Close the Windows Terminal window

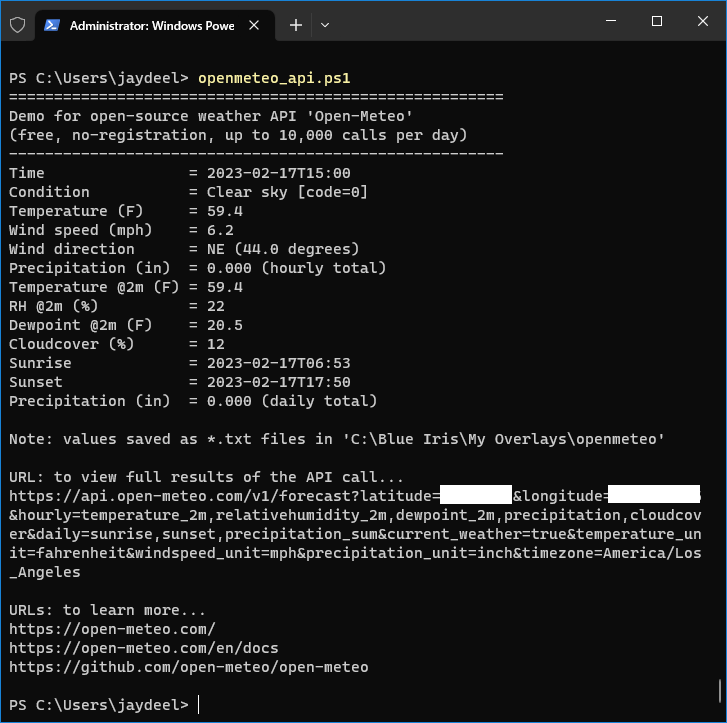pyautogui.click(x=703, y=21)
